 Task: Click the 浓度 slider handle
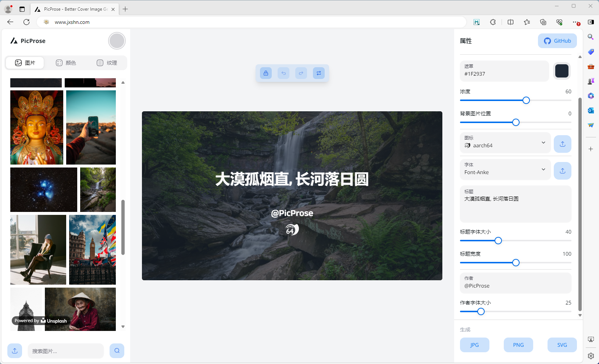click(x=526, y=100)
